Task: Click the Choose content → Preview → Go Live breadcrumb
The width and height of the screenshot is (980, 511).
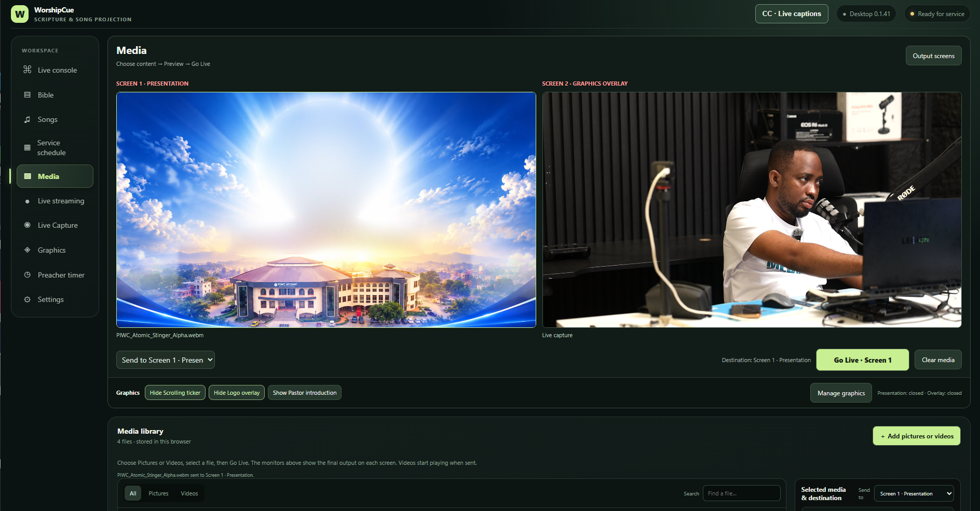Action: tap(163, 64)
